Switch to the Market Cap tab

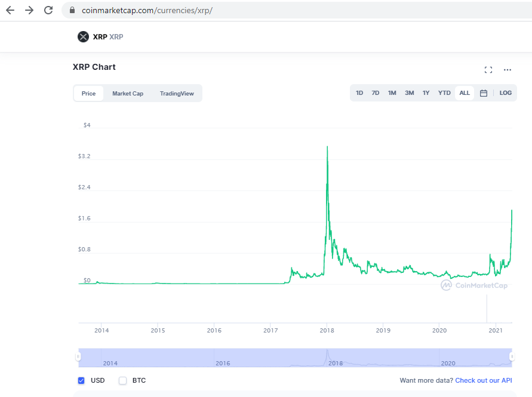[x=128, y=93]
